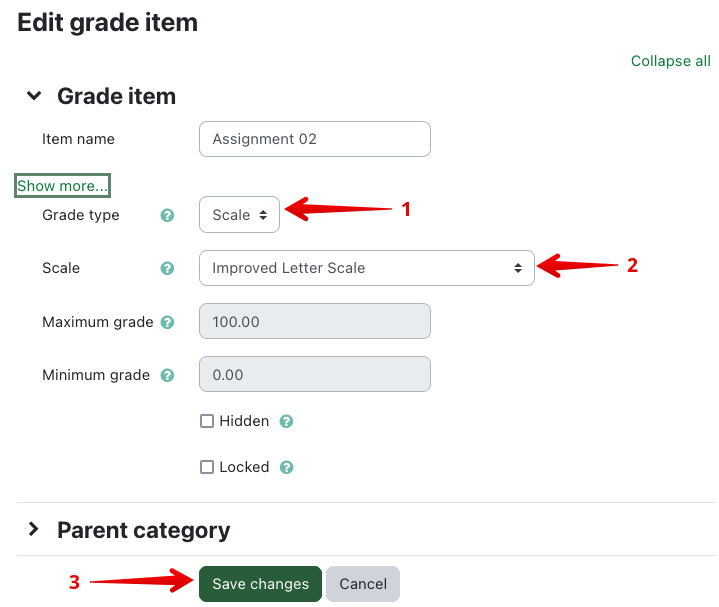The width and height of the screenshot is (719, 607).
Task: Tick the Locked checkbox
Action: coord(208,467)
